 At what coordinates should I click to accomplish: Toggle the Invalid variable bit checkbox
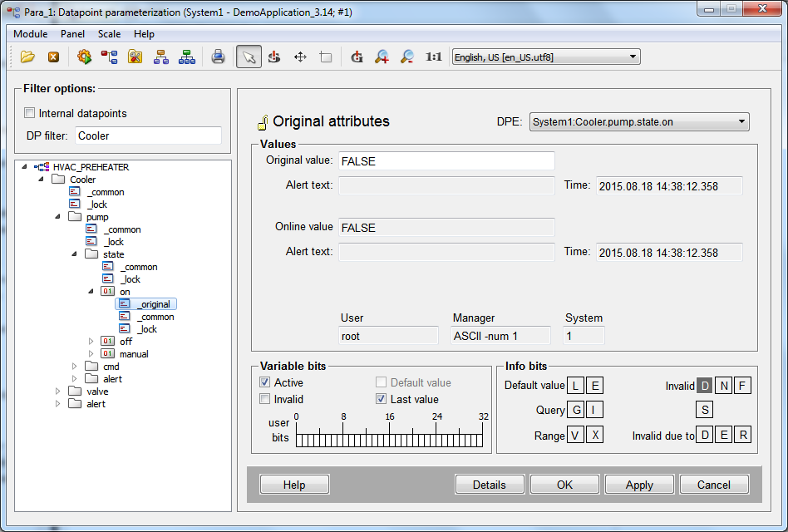tap(265, 399)
